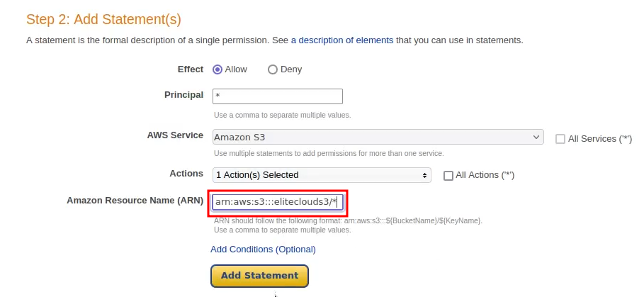This screenshot has width=644, height=297.
Task: Click the 'Principal' field label
Action: (x=184, y=95)
